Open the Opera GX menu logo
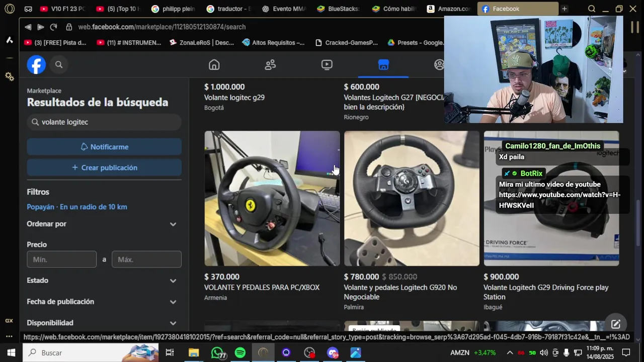This screenshot has height=362, width=644. coord(10,9)
